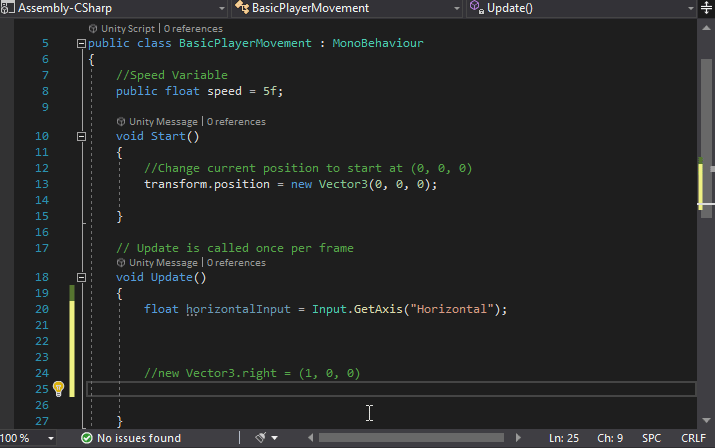The height and width of the screenshot is (448, 715).
Task: Click the lightbulb quick actions icon
Action: [58, 389]
